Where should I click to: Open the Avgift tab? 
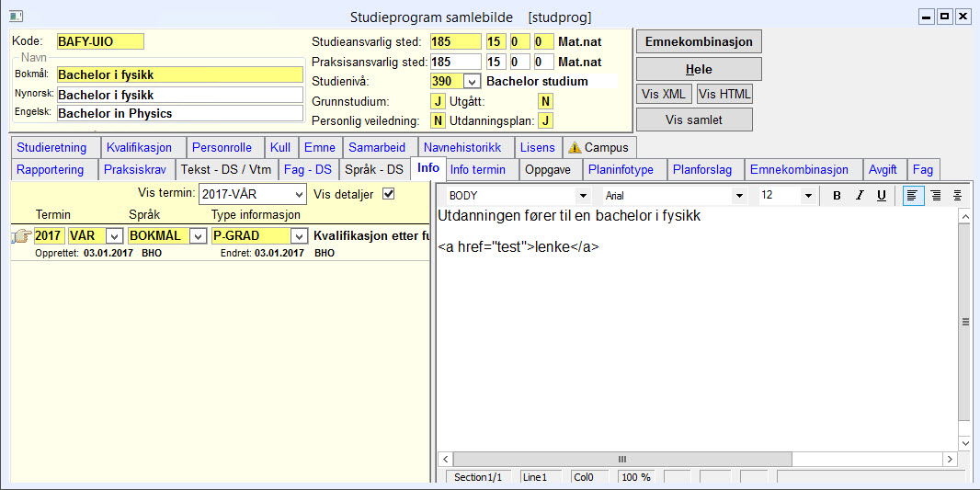point(884,169)
